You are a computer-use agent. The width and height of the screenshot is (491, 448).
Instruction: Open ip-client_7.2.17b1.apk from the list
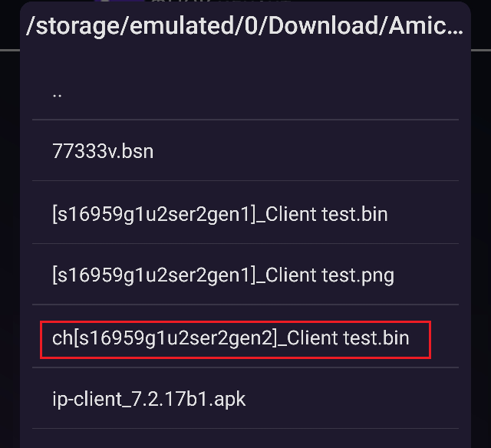(245, 399)
